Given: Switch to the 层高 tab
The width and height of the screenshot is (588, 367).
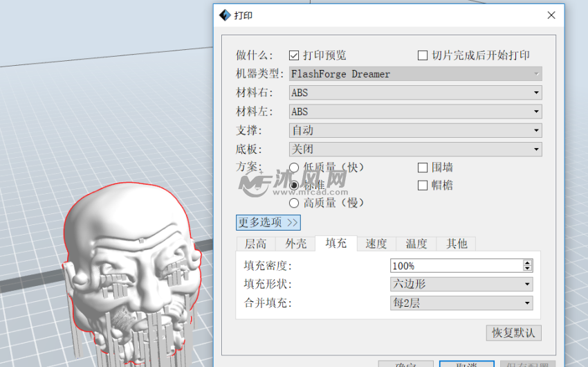Looking at the screenshot, I should tap(256, 244).
